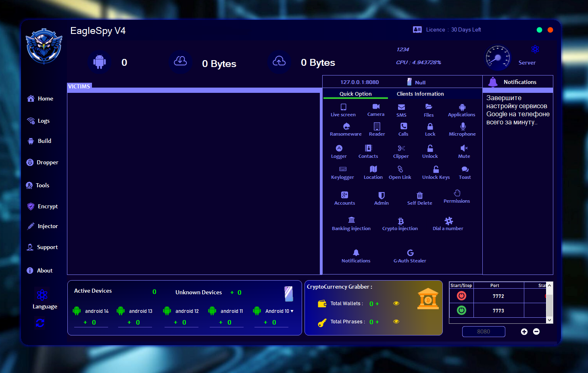Open the About page
588x373 pixels.
(40, 270)
